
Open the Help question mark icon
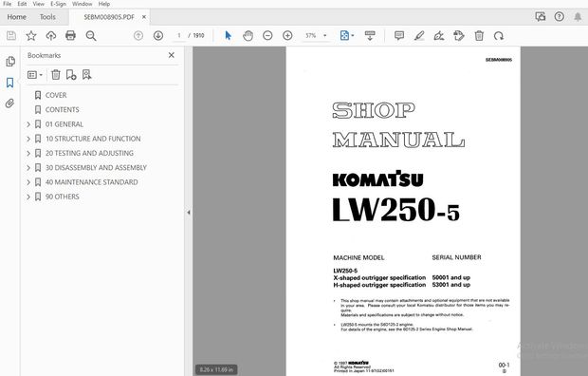click(560, 16)
